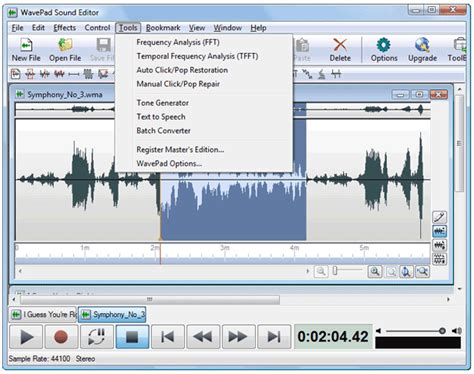Click the vertical scrollbar thumb at right edge
Viewport: 474px width, 374px height.
pos(459,143)
